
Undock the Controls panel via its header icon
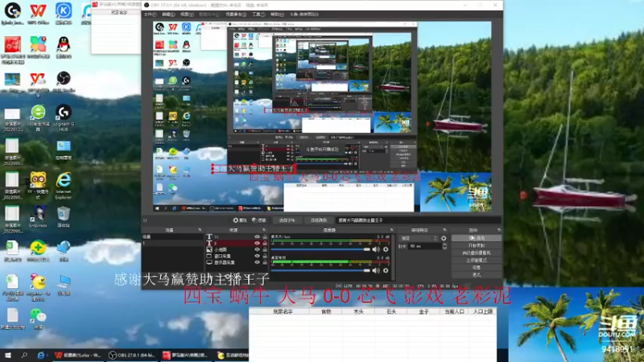click(498, 230)
